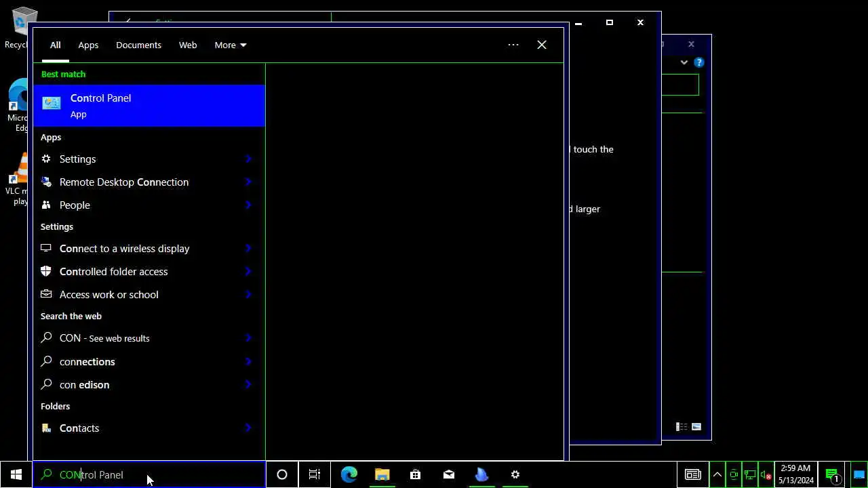Click the News and interests taskbar icon
868x488 pixels.
pos(693,474)
